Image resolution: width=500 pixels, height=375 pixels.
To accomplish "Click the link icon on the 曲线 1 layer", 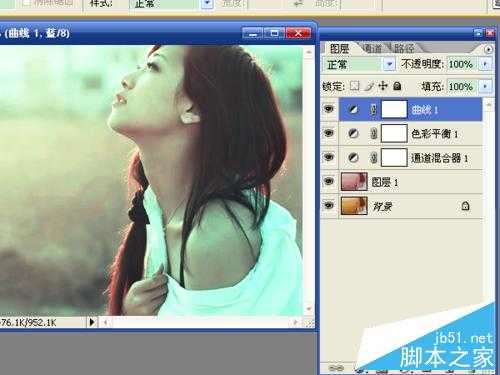I will (x=374, y=109).
